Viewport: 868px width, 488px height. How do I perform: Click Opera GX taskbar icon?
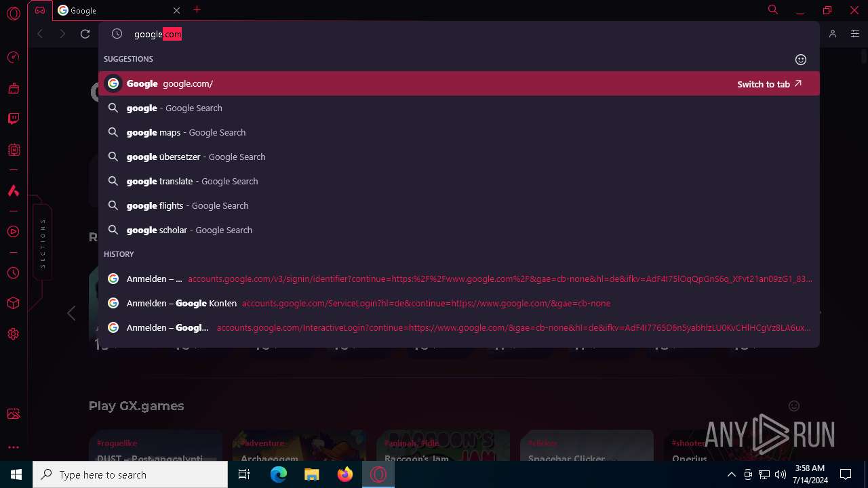[x=378, y=474]
